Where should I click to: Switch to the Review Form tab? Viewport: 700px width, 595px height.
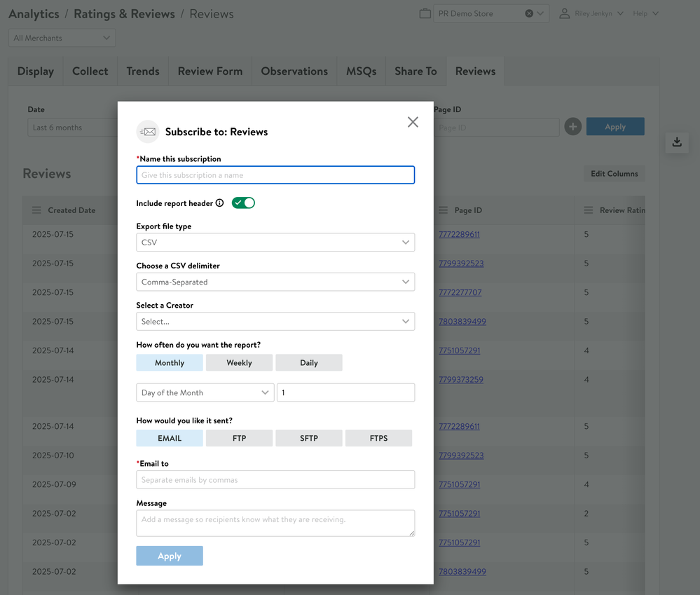(210, 71)
